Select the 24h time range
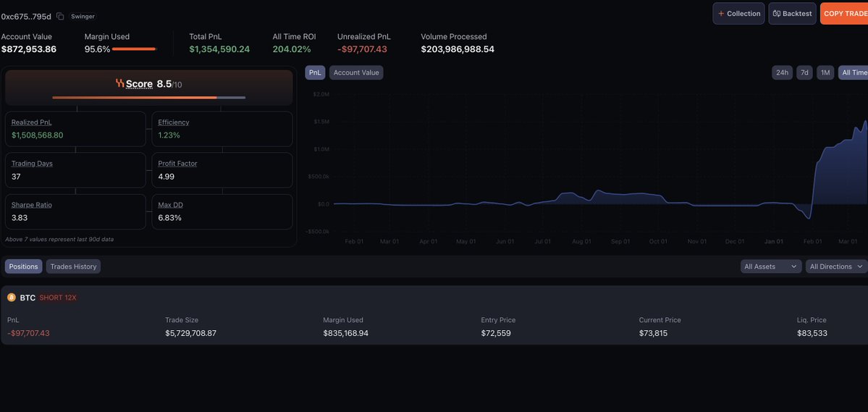This screenshot has width=868, height=412. (782, 72)
